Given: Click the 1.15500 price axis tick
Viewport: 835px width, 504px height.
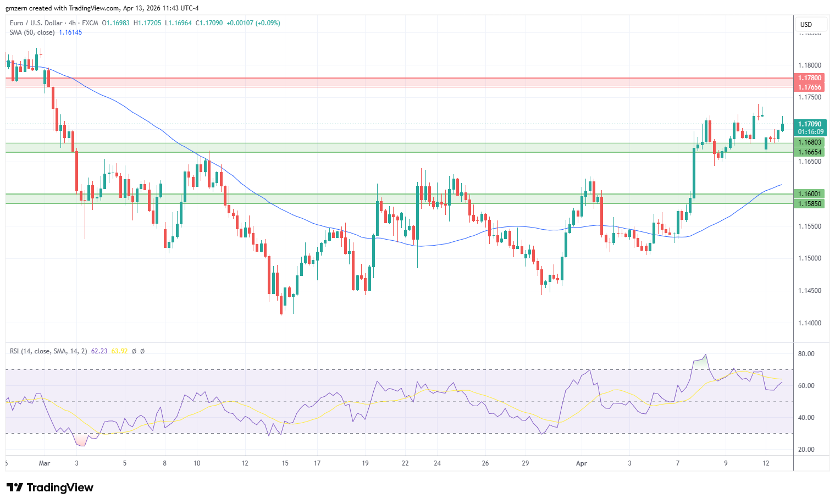Looking at the screenshot, I should coord(810,226).
